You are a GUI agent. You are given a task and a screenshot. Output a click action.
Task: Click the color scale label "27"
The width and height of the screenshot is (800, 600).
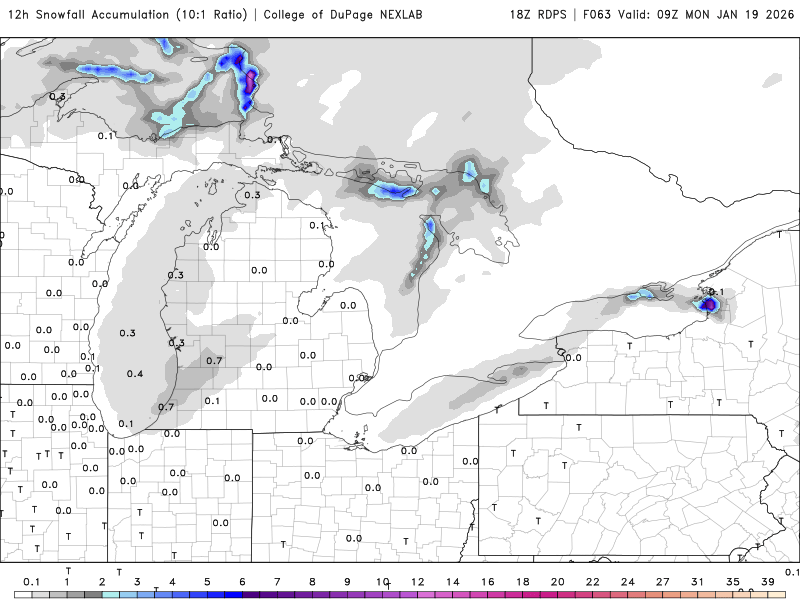click(663, 582)
